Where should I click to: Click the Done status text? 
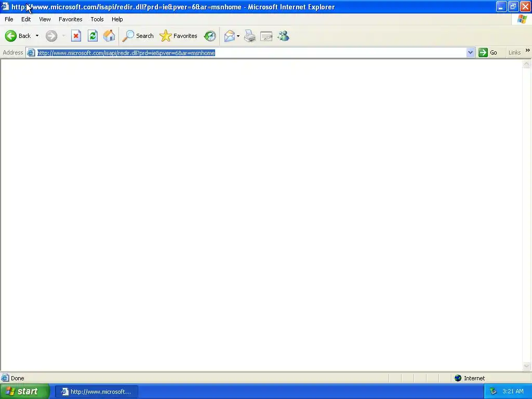point(18,378)
